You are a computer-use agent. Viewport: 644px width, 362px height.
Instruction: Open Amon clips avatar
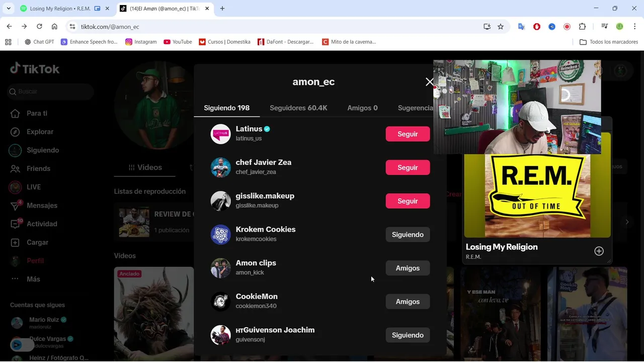pyautogui.click(x=220, y=268)
